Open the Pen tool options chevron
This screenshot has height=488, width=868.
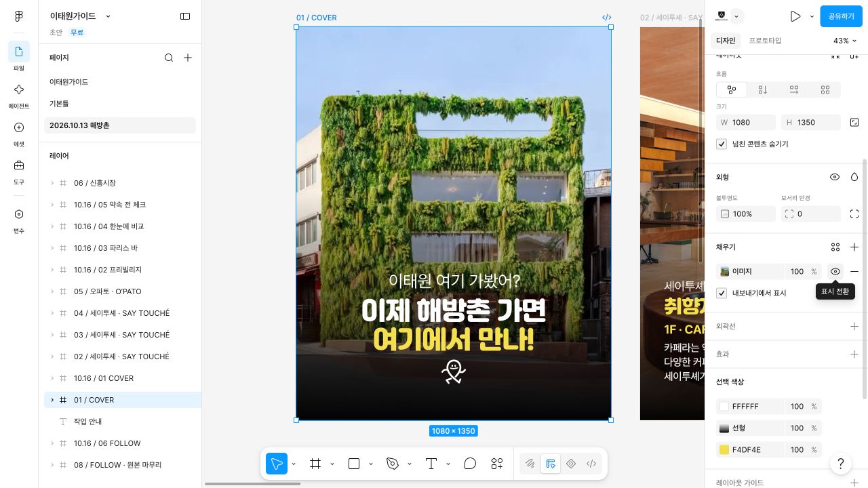(x=410, y=464)
